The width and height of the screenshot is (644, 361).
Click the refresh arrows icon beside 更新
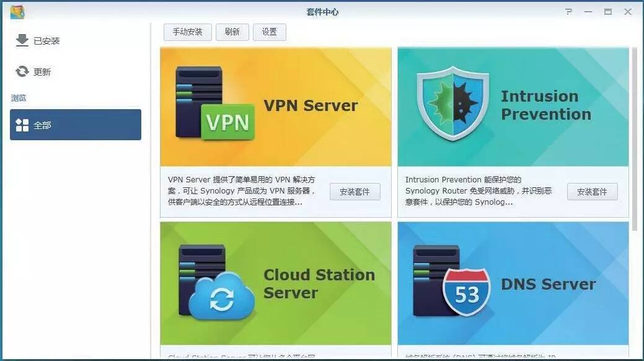coord(22,71)
